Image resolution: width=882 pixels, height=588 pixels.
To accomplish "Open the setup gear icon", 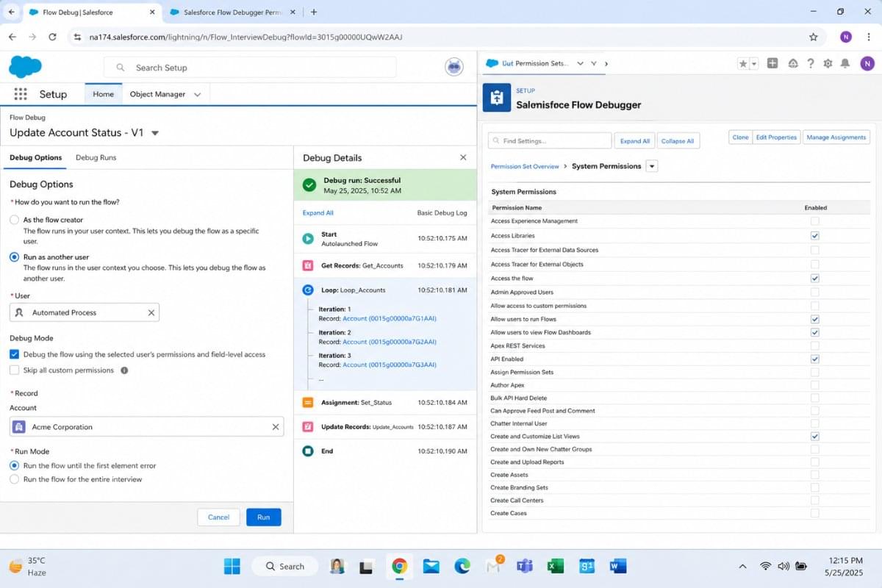I will pyautogui.click(x=828, y=64).
